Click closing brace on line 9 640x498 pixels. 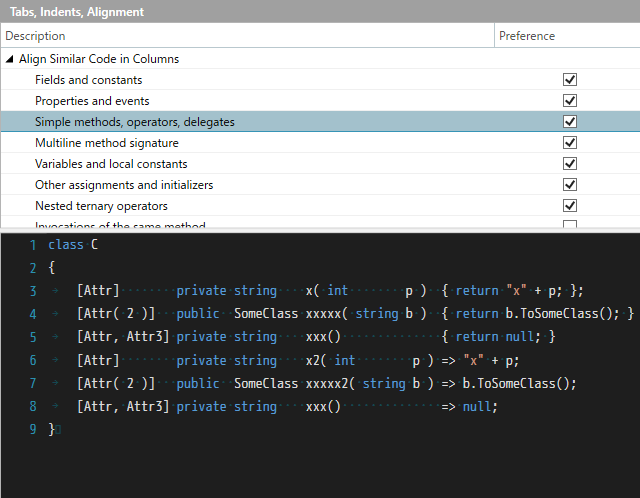coord(51,429)
